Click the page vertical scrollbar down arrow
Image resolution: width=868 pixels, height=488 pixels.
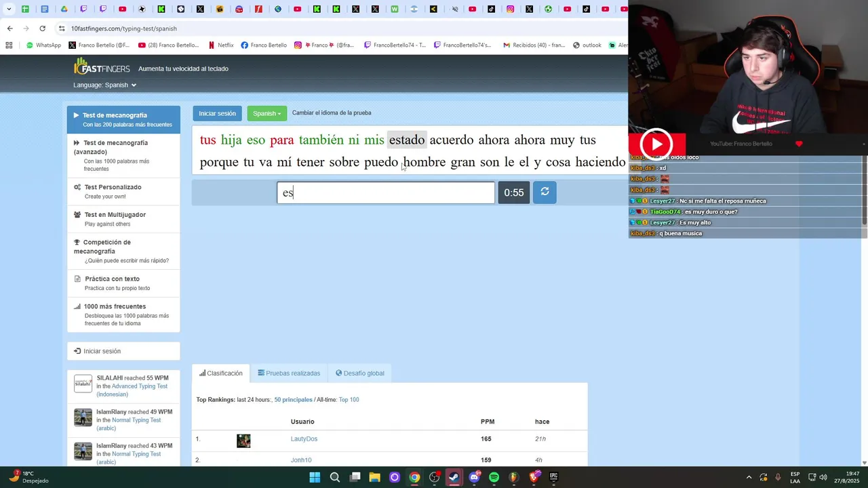click(x=864, y=463)
